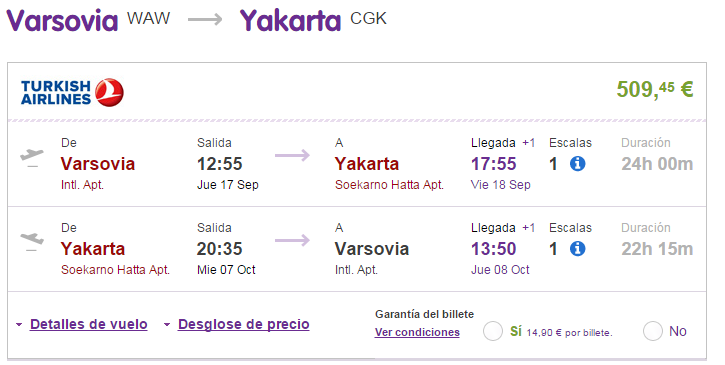Click the return flight airplane icon
The width and height of the screenshot is (725, 365).
click(32, 242)
